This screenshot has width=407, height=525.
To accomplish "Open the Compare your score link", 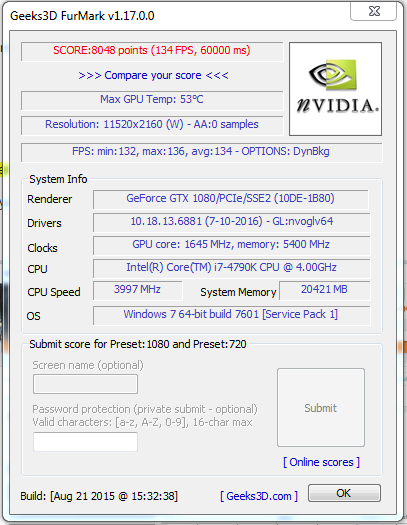I will point(153,75).
